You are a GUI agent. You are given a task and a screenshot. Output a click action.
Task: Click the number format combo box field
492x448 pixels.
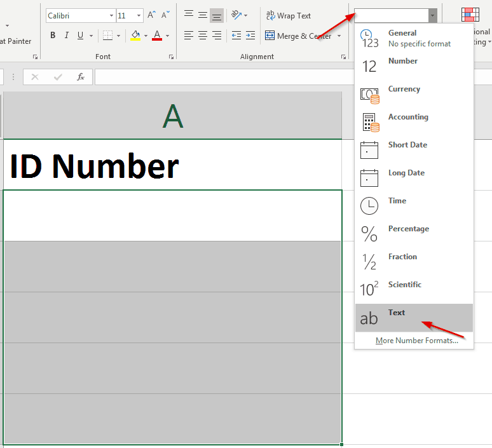392,16
